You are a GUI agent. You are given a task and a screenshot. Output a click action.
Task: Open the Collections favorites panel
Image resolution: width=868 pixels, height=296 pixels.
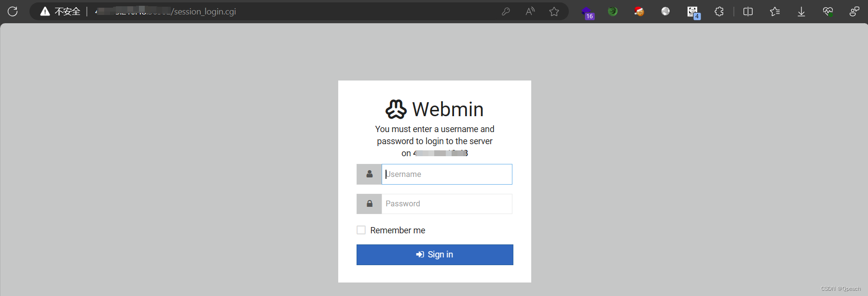(774, 11)
